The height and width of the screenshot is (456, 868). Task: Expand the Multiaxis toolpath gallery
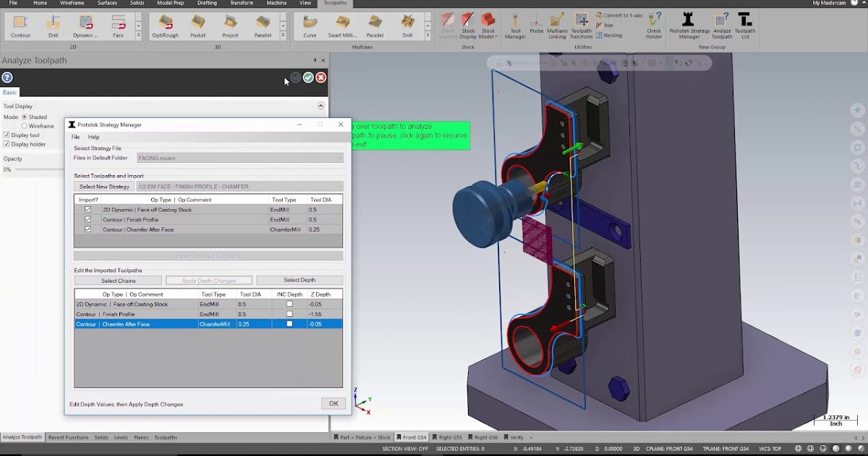[427, 35]
